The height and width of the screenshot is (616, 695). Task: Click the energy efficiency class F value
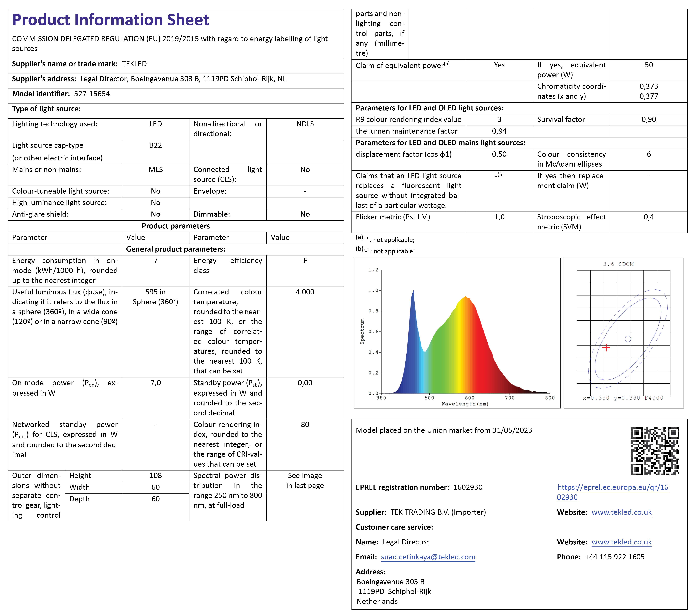click(305, 261)
